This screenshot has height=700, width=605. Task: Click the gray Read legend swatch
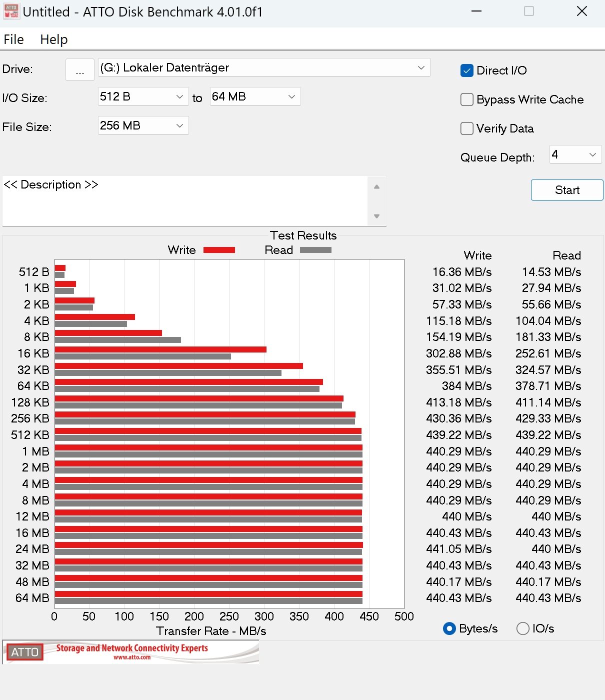(315, 250)
